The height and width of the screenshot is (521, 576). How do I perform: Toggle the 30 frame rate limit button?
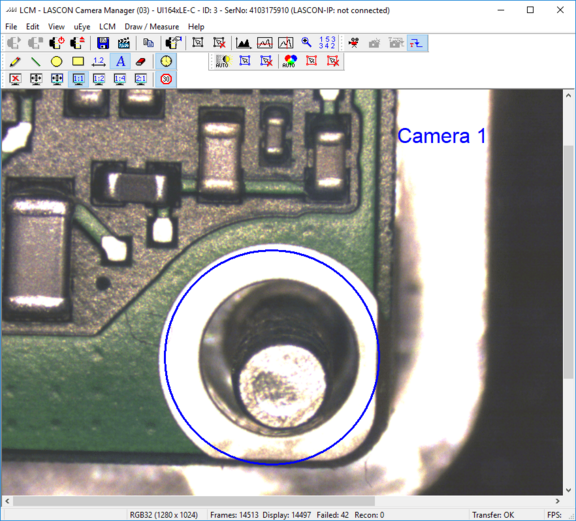pyautogui.click(x=166, y=79)
